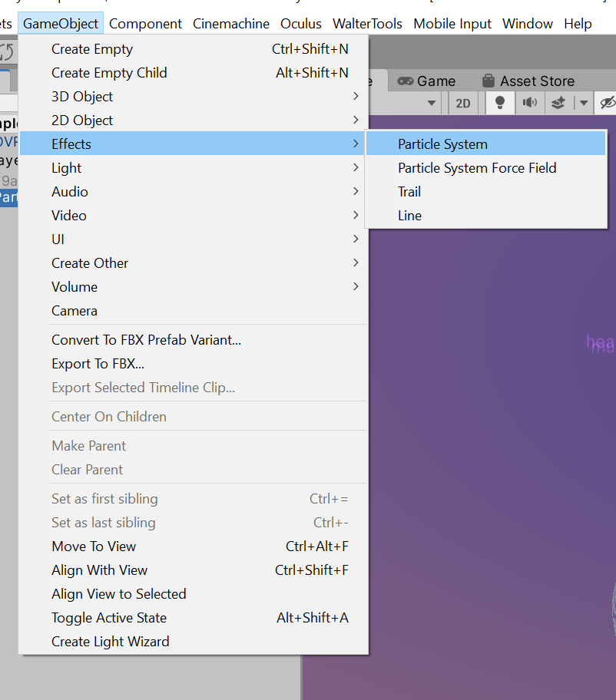Choose Create Empty

coord(194,49)
